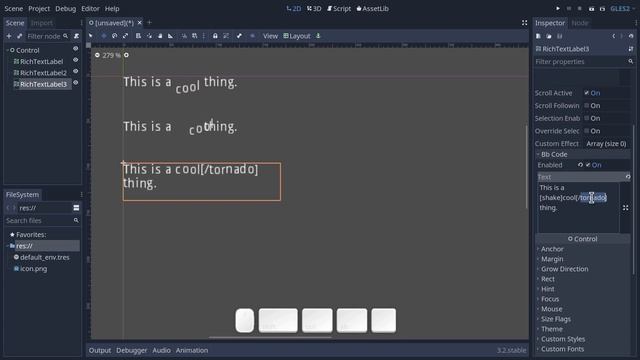Open the Animation bottom panel

click(192, 350)
